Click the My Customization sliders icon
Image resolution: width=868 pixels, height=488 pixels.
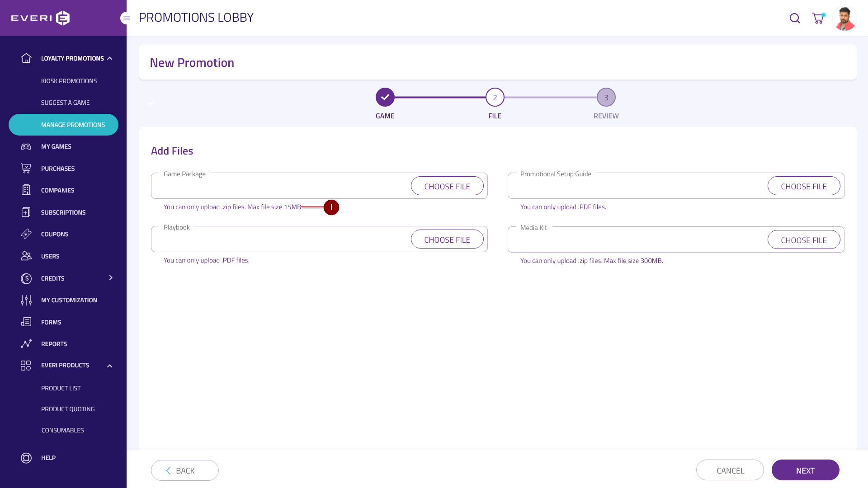(x=26, y=300)
